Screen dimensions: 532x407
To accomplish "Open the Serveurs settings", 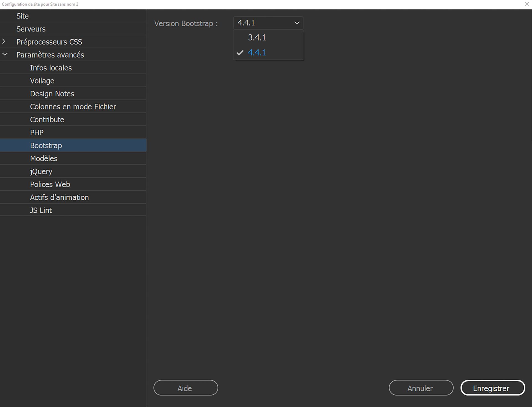I will (31, 29).
